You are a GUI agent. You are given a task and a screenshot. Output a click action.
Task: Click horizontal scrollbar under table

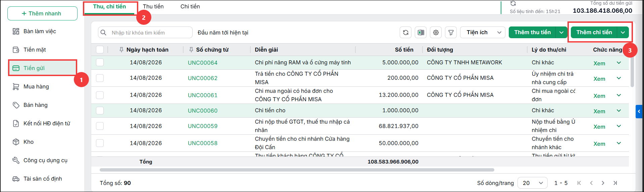297,170
